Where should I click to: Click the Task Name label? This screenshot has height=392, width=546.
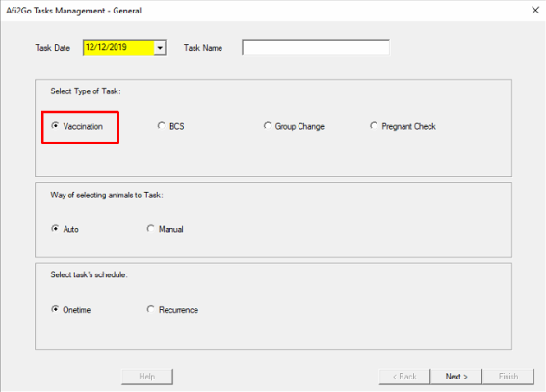203,48
